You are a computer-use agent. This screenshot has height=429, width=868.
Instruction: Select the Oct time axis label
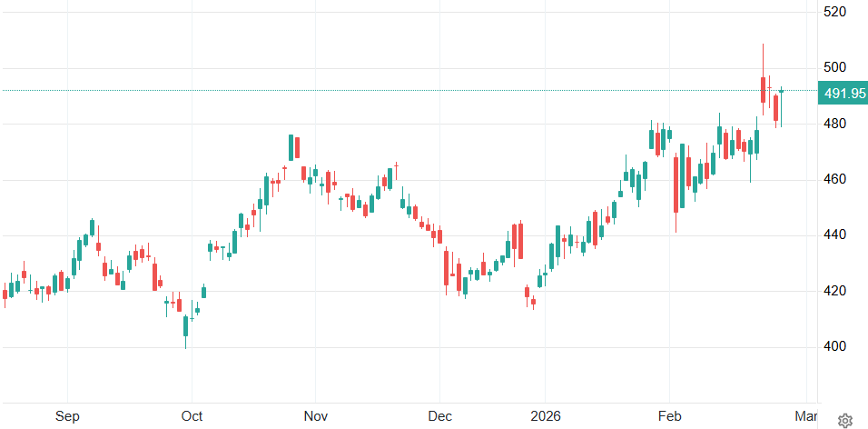pyautogui.click(x=192, y=416)
